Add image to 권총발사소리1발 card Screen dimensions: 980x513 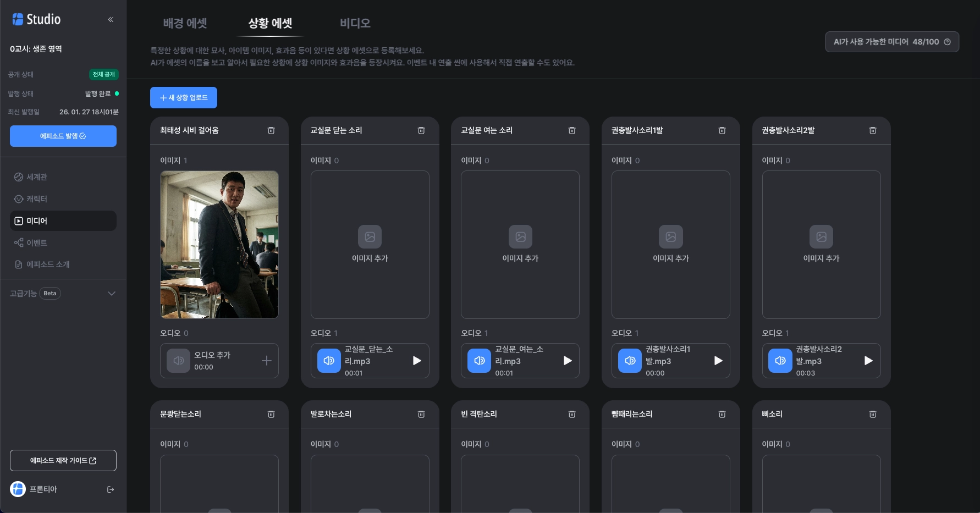tap(671, 245)
